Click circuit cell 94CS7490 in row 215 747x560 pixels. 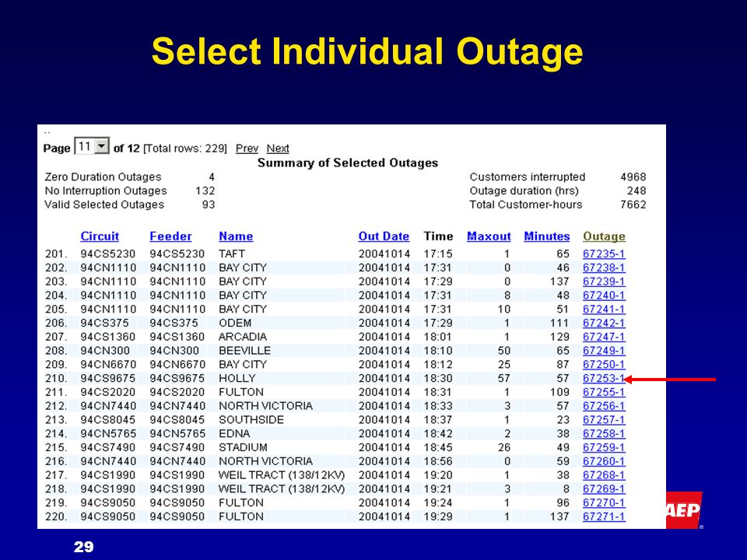click(107, 447)
